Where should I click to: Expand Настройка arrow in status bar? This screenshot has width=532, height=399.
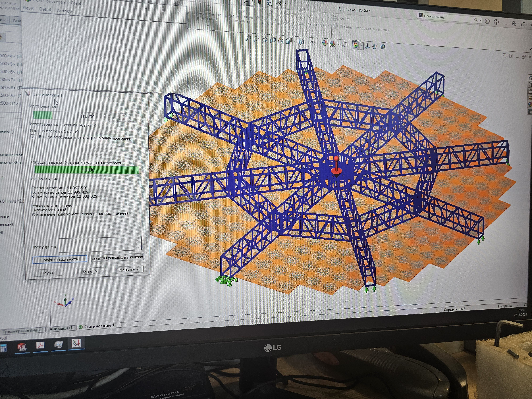(x=517, y=305)
